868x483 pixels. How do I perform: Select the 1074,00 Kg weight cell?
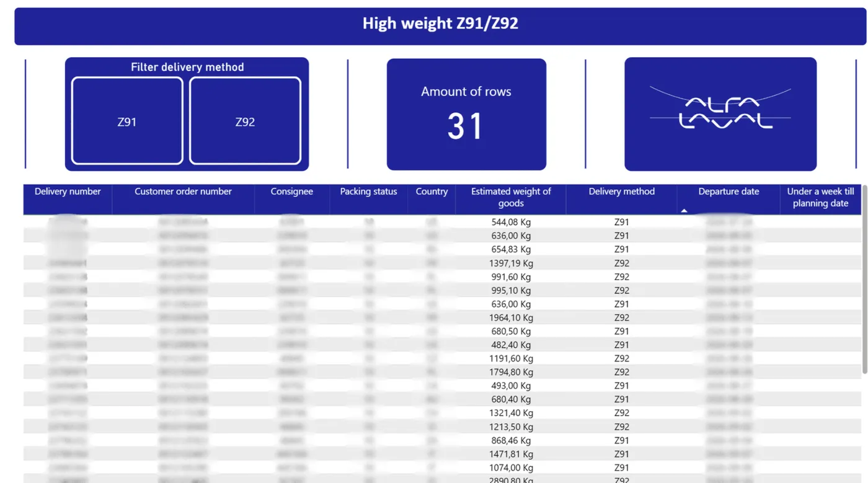click(511, 467)
